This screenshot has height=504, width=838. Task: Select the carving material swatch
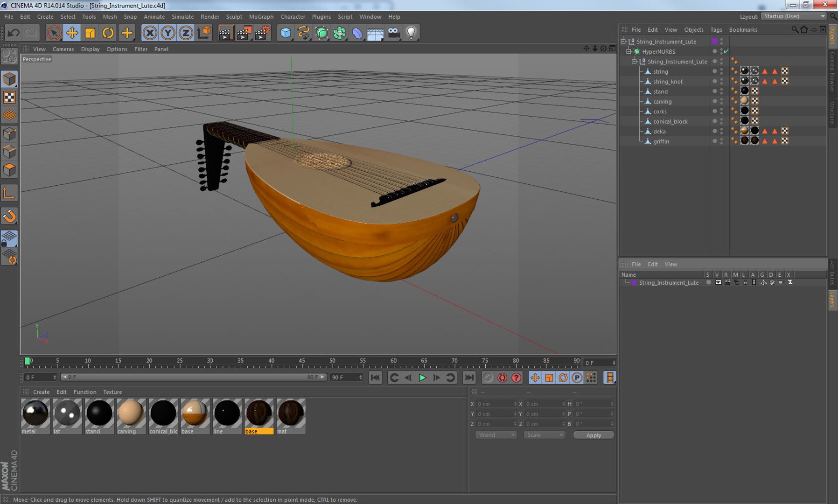131,416
